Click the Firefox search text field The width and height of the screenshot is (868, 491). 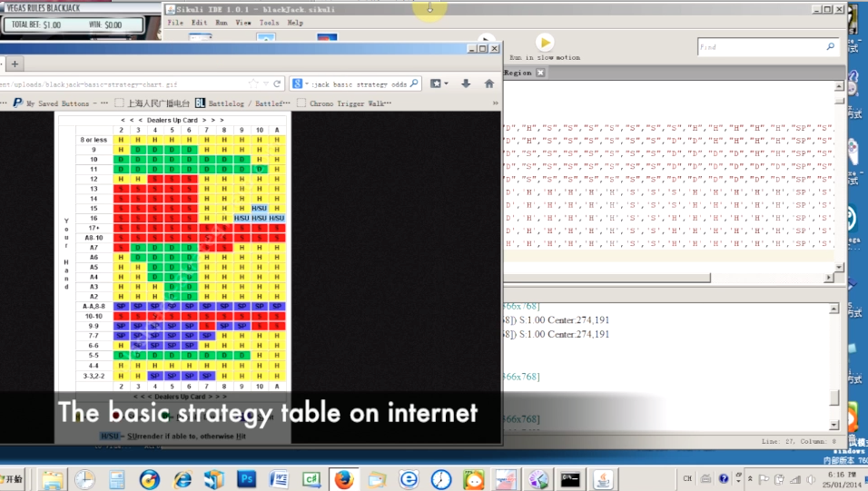pos(359,84)
